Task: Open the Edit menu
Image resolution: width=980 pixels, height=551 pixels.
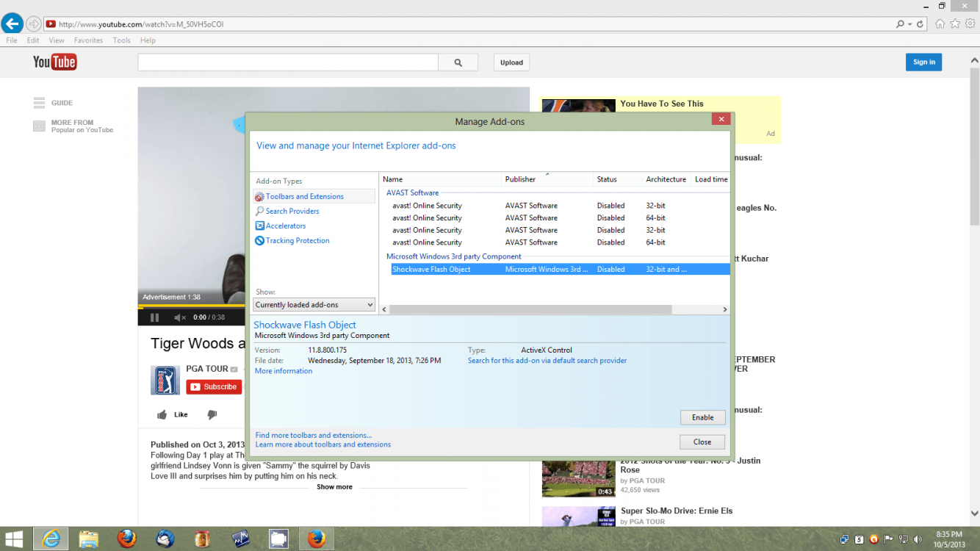Action: click(33, 40)
